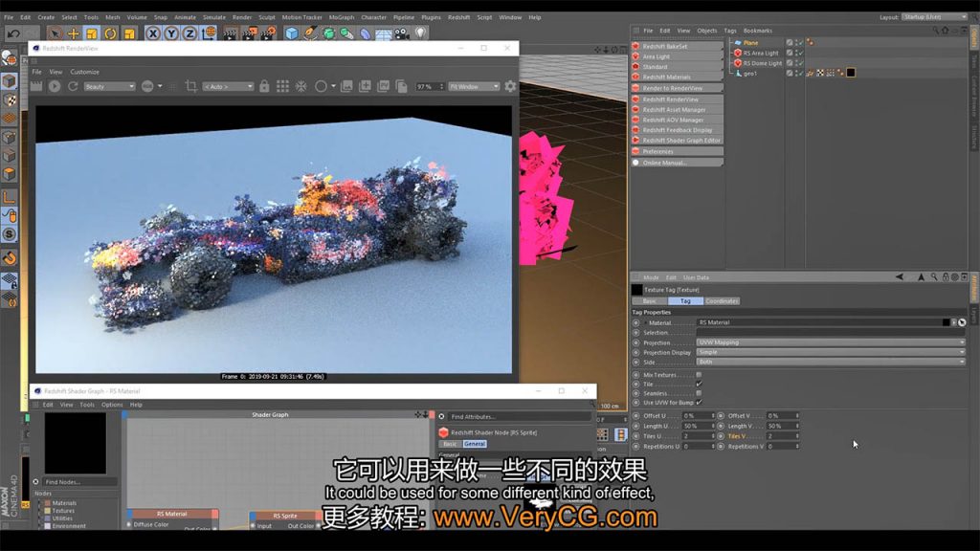
Task: Open the Fit Window zoom dropdown
Action: (474, 86)
